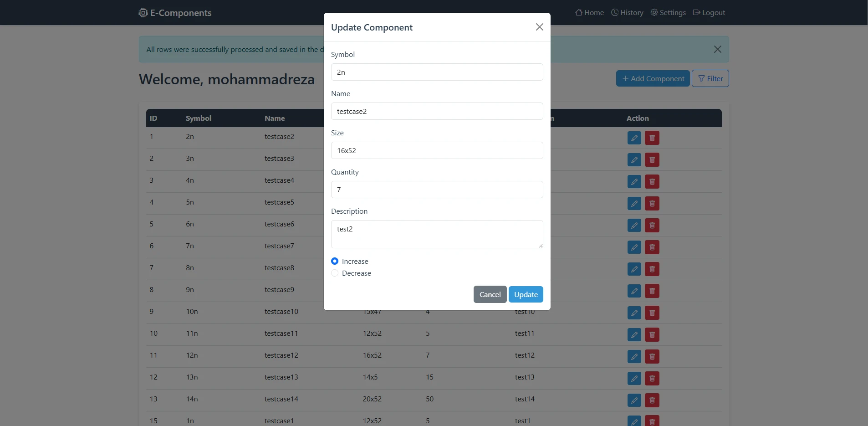Click the Quantity input field
This screenshot has height=426, width=868.
[437, 190]
